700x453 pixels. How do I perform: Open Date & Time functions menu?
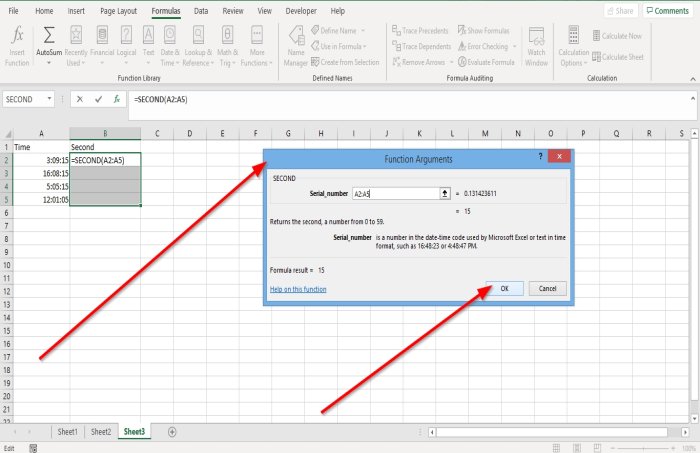(170, 46)
